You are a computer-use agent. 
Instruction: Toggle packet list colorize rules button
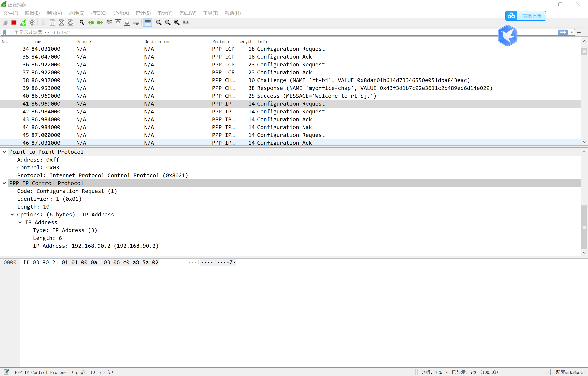tap(148, 23)
